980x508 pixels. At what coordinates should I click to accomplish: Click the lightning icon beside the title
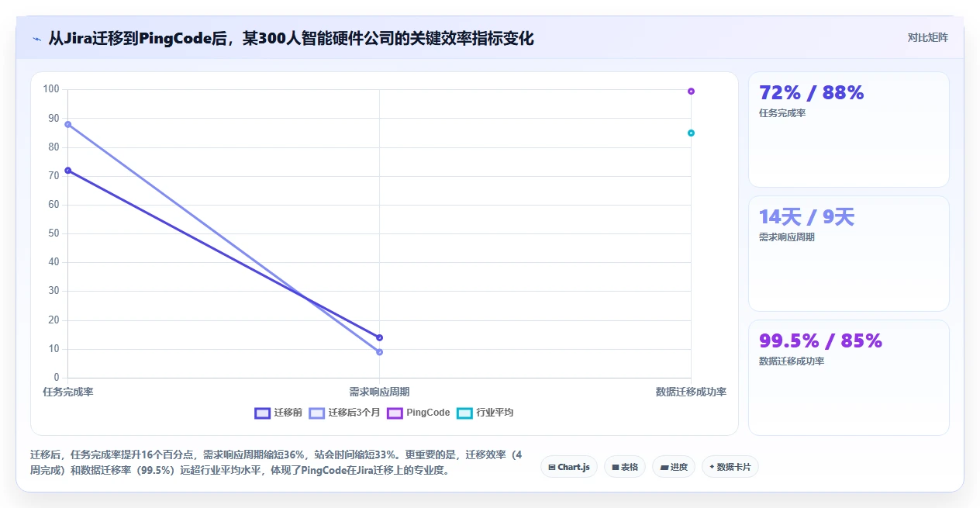click(36, 39)
